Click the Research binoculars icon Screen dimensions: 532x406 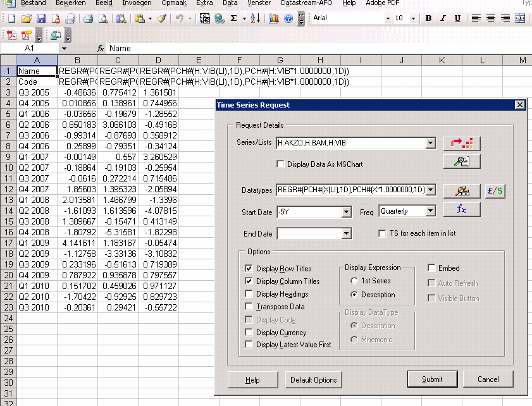point(121,18)
